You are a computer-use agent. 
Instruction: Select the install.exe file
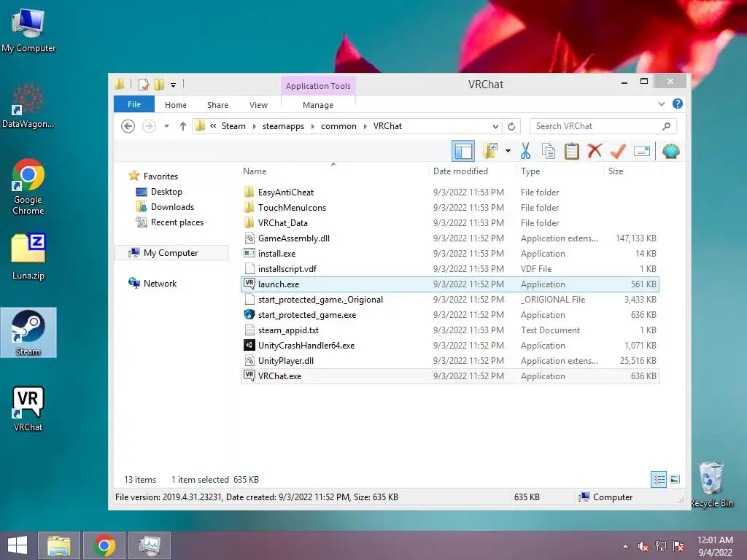tap(449, 253)
